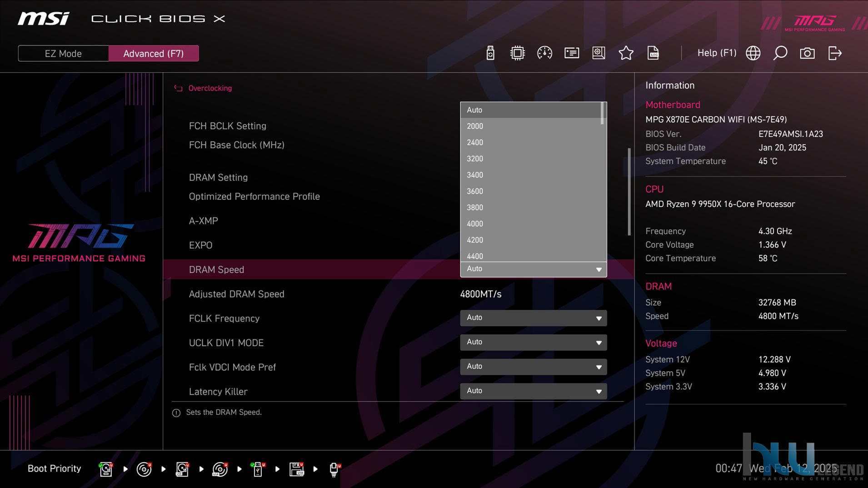Select the USB floppy boot device icon
This screenshot has height=488, width=868.
pyautogui.click(x=296, y=469)
